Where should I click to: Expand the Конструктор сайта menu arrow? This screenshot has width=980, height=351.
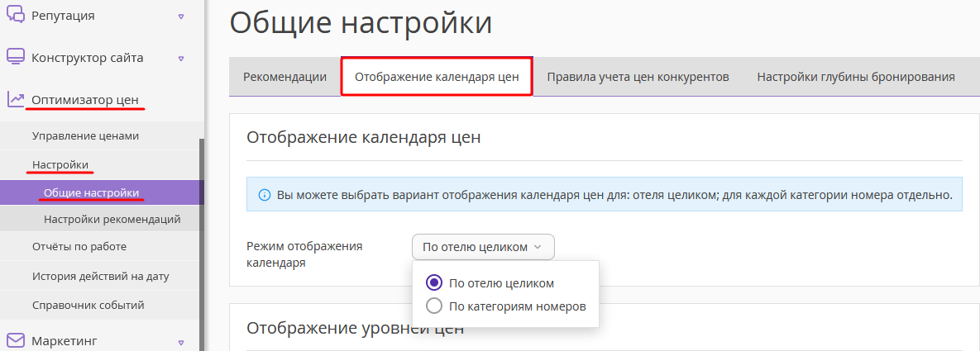coord(181,59)
